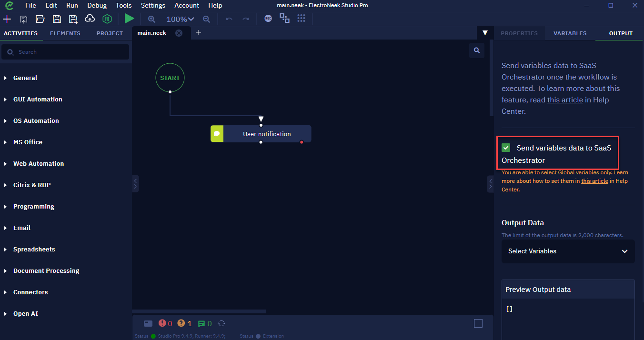Run the workflow with green play icon
644x340 pixels.
coord(129,19)
